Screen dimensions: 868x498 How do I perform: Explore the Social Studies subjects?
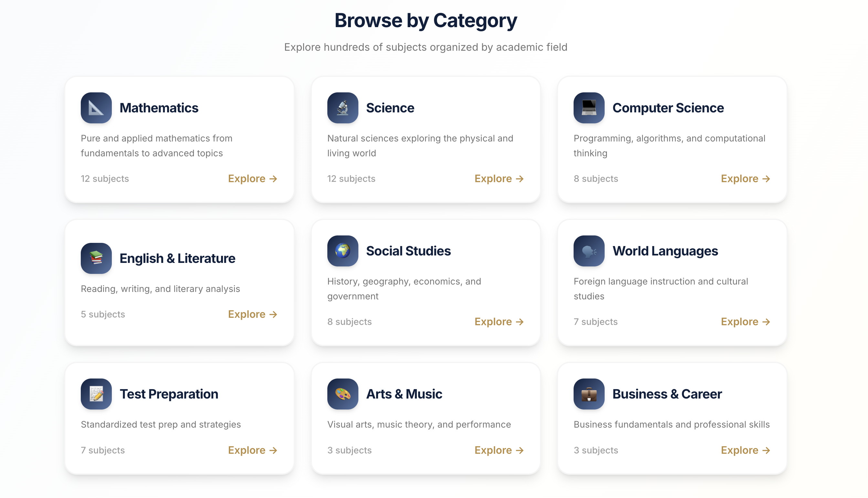coord(499,322)
